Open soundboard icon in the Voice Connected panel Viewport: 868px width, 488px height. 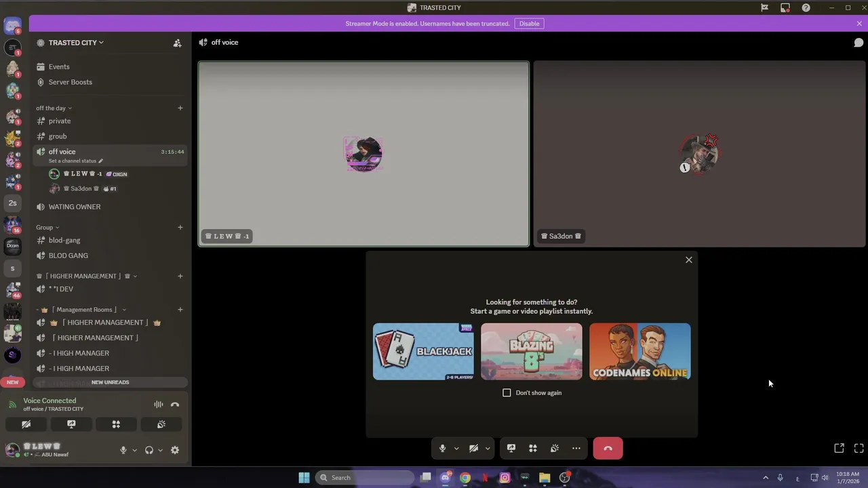tap(161, 424)
